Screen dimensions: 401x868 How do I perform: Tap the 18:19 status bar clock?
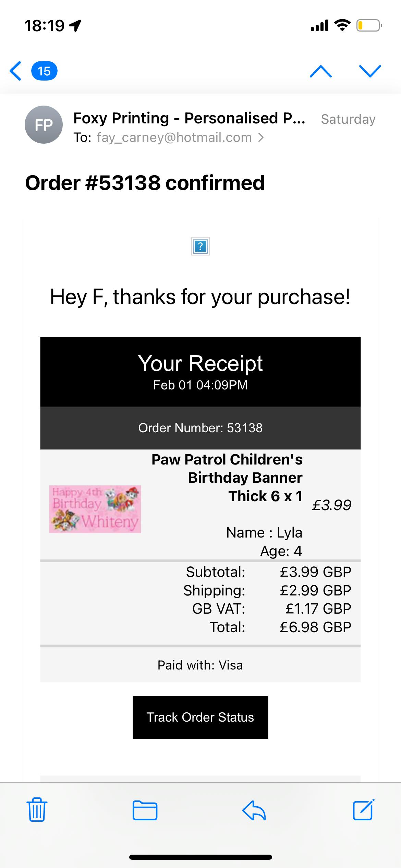tap(45, 26)
